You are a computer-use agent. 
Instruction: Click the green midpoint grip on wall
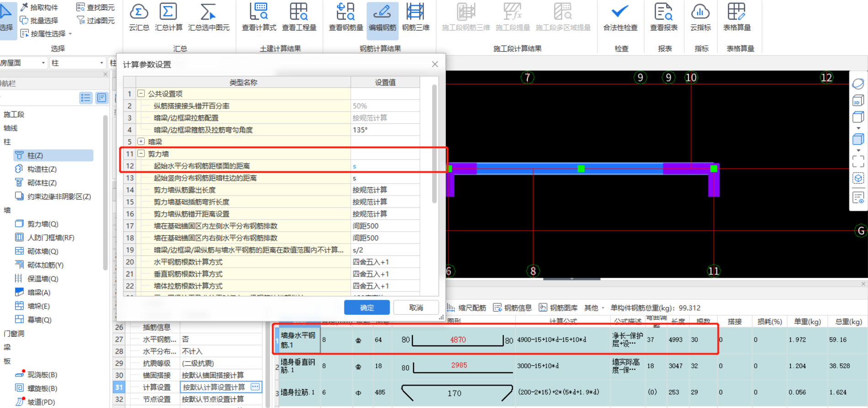(581, 169)
